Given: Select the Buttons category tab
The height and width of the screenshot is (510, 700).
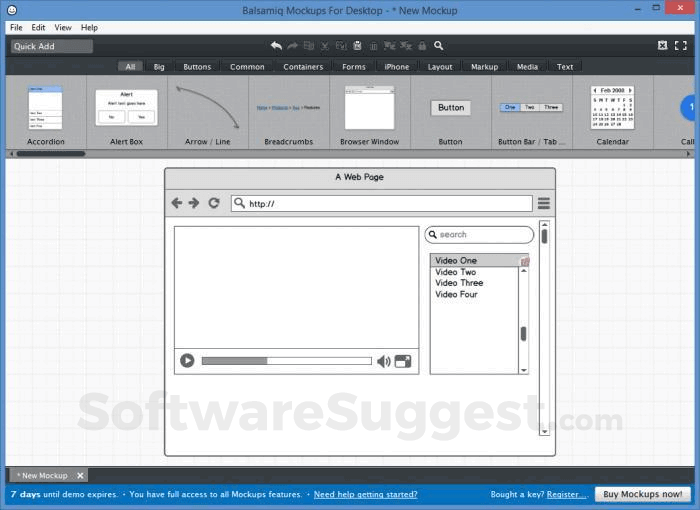Looking at the screenshot, I should click(x=197, y=67).
